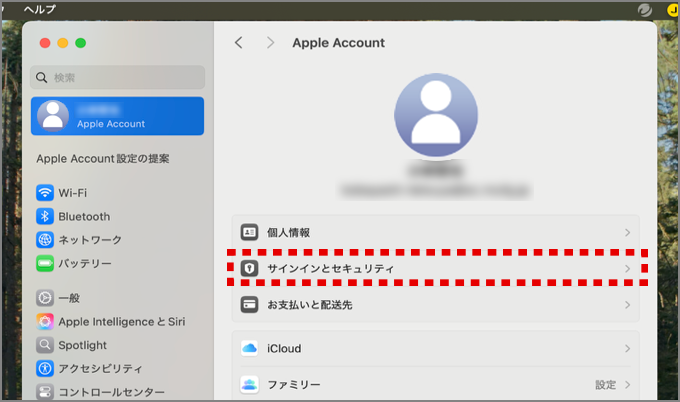Click the 検索 search field
This screenshot has width=680, height=402.
(118, 77)
